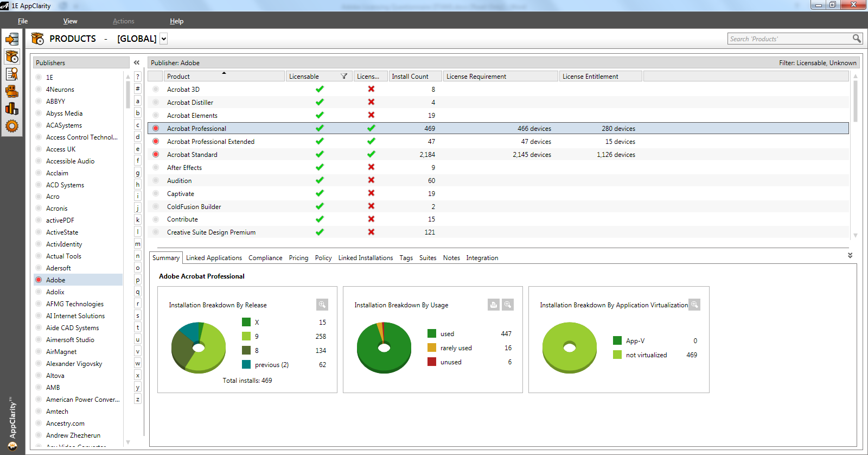Click the orange robot icon in sidebar

[12, 91]
